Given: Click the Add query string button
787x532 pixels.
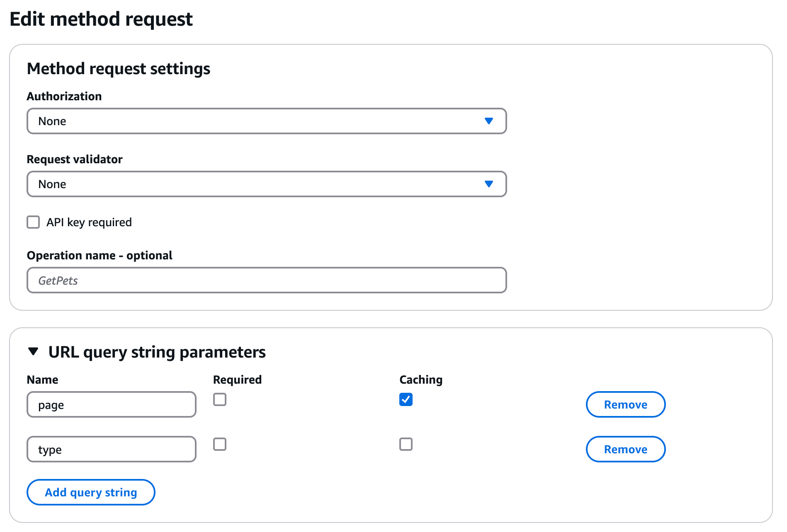Looking at the screenshot, I should coord(91,492).
